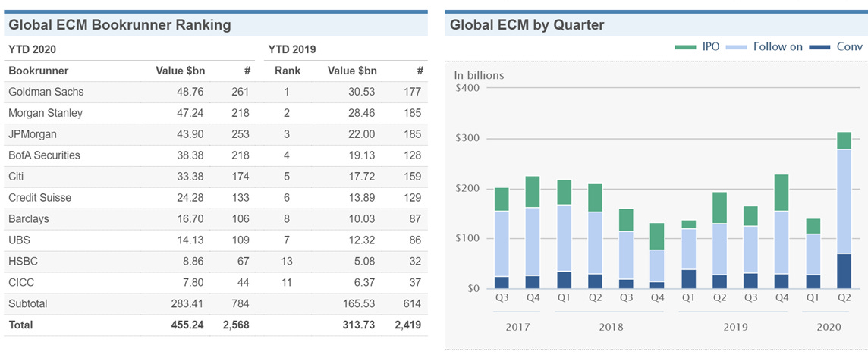Viewport: 868px width, 361px height.
Task: Click the UBS bookrunner name
Action: 19,240
